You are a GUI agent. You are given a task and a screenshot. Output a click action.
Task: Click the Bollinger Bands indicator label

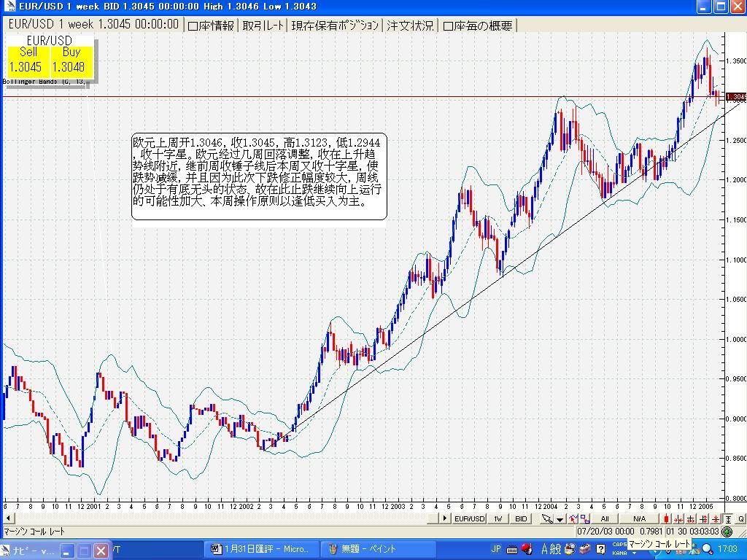tap(44, 82)
